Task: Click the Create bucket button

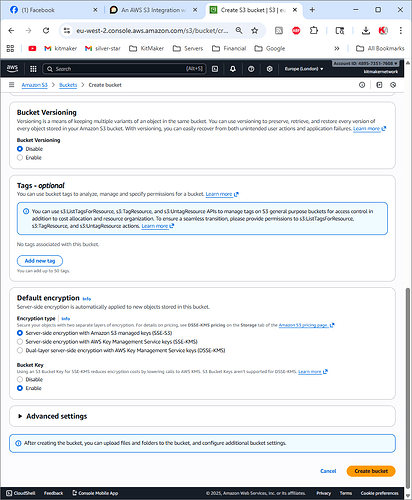Action: tap(371, 471)
